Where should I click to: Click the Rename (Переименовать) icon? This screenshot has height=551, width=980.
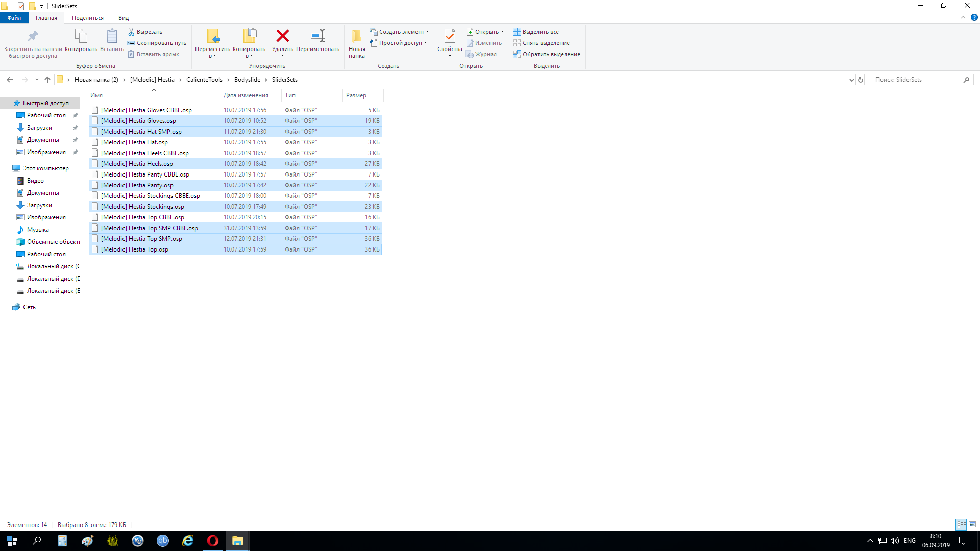click(317, 36)
